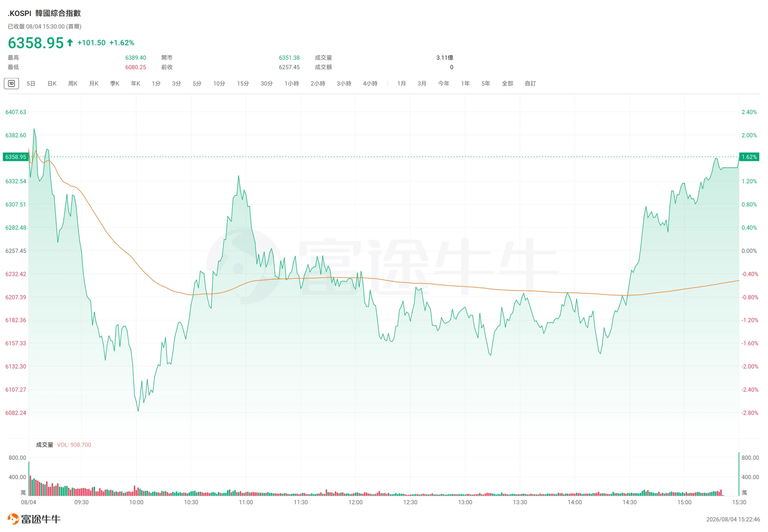The image size is (768, 532).
Task: Select the 今年 year-to-date range
Action: coord(444,84)
